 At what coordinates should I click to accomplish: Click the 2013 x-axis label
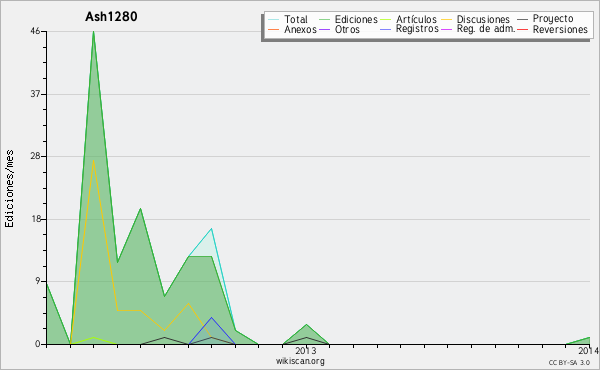click(x=306, y=351)
